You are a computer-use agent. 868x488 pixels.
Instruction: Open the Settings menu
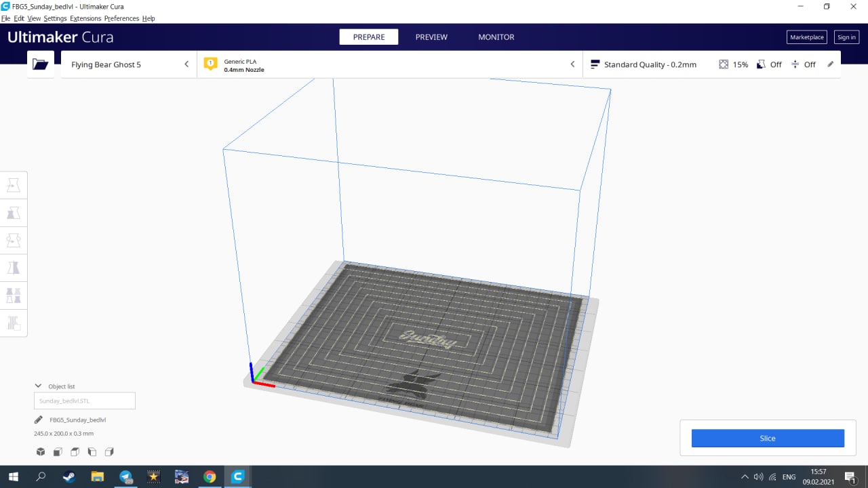point(55,18)
